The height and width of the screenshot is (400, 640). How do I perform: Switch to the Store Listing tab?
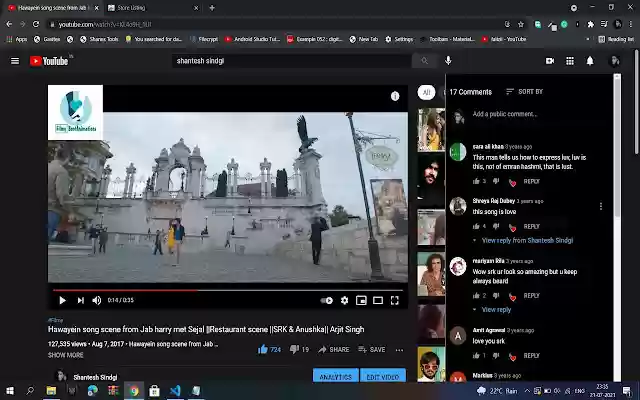pyautogui.click(x=152, y=8)
